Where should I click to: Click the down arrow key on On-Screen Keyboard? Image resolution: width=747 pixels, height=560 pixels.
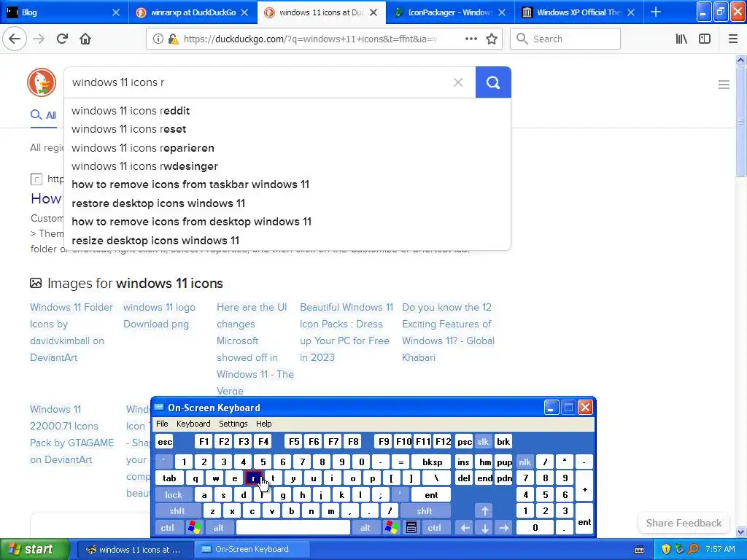coord(485,528)
